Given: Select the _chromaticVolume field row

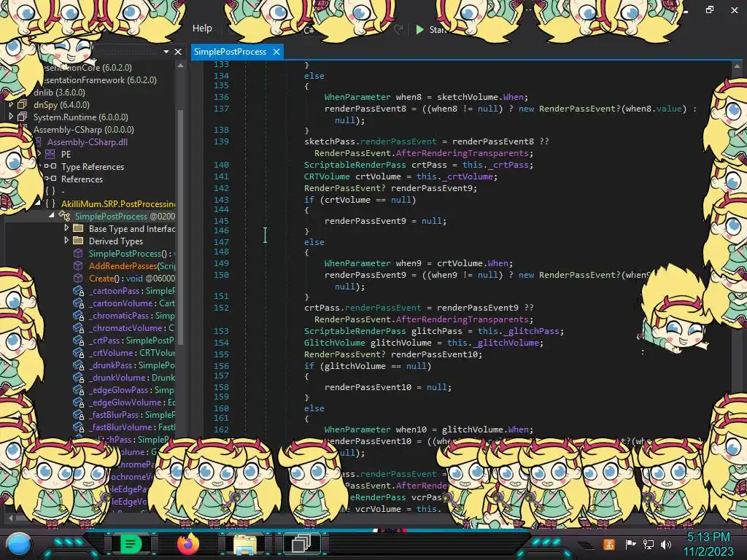Looking at the screenshot, I should [x=132, y=327].
